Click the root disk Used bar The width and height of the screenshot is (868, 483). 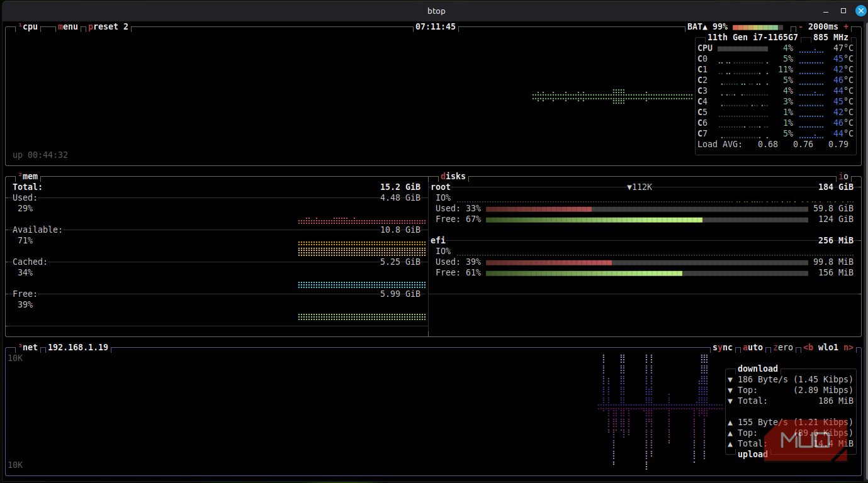click(647, 209)
